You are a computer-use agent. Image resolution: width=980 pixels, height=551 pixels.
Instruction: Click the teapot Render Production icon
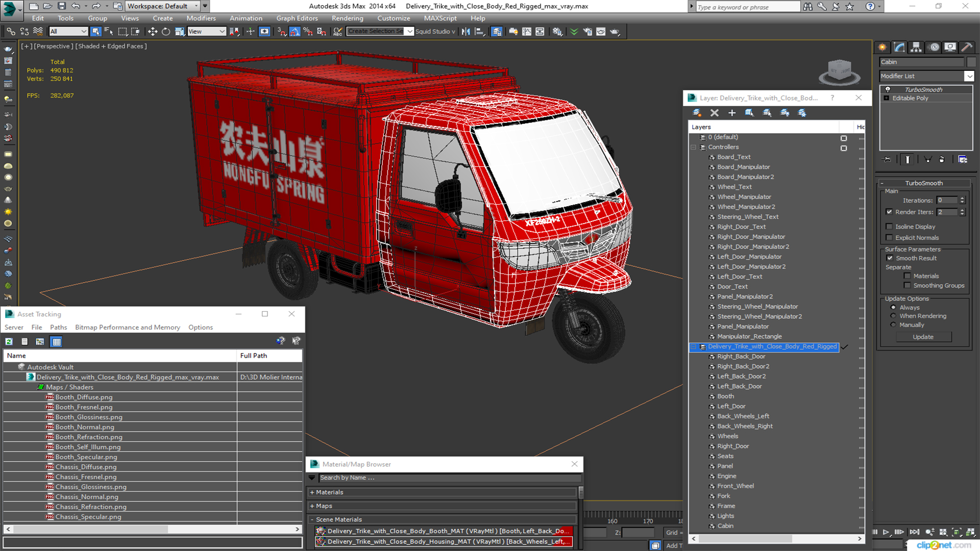click(615, 32)
